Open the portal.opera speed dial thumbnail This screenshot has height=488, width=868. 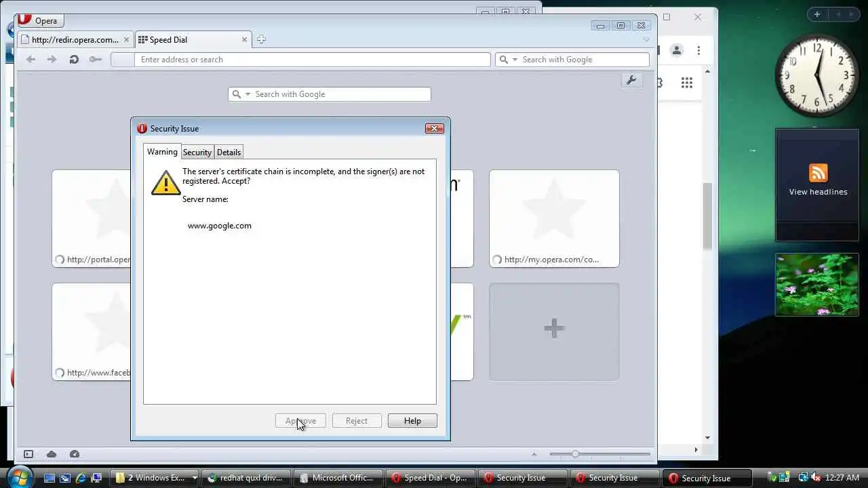point(92,218)
